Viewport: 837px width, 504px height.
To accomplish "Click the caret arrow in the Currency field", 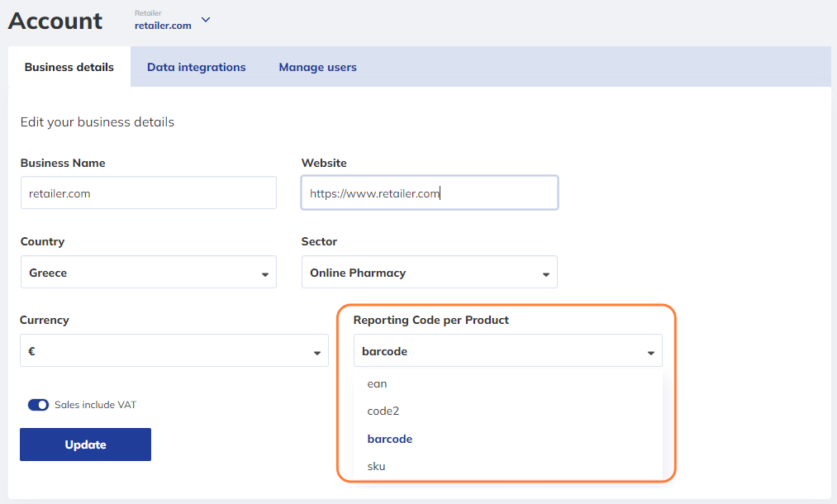I will point(316,353).
